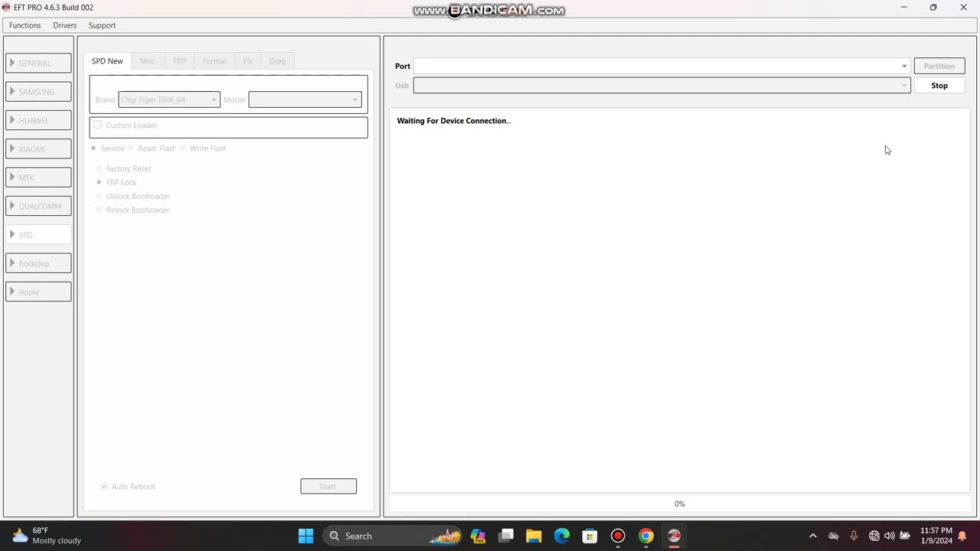Choose the Unlock Bootloader option
Viewport: 980px width, 551px height.
click(x=99, y=196)
